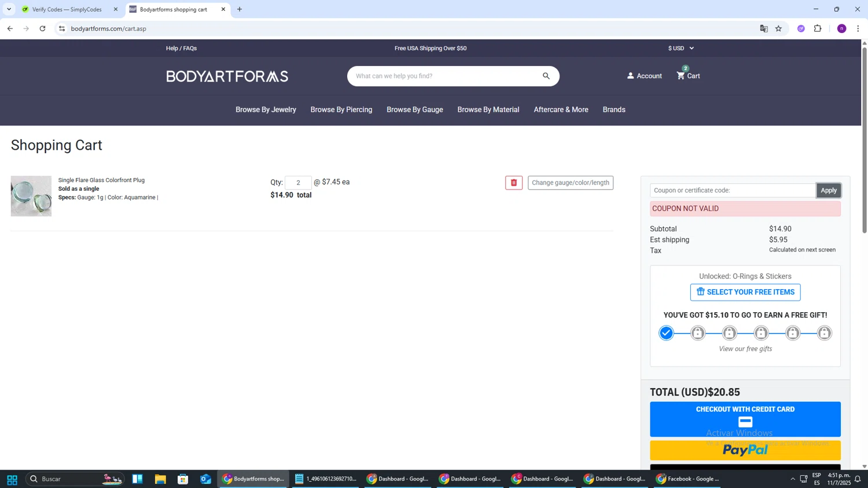Bookmark this page with star icon
Image resolution: width=868 pixels, height=488 pixels.
tap(778, 28)
